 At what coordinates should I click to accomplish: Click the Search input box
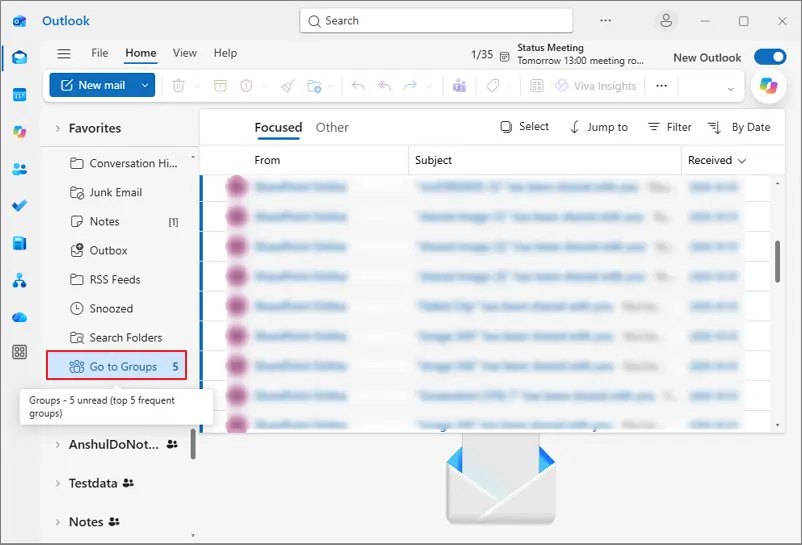pos(436,21)
